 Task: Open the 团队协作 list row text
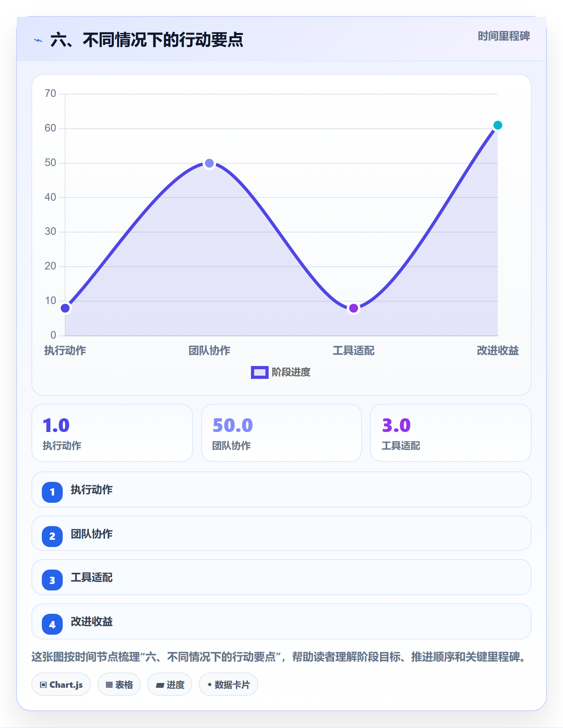click(92, 534)
